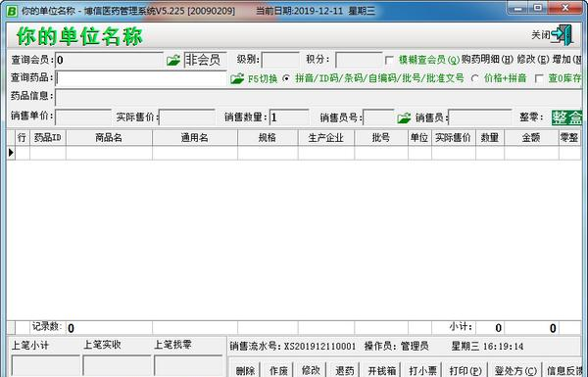Click the 小计 label in footer row
The height and width of the screenshot is (377, 588).
461,327
